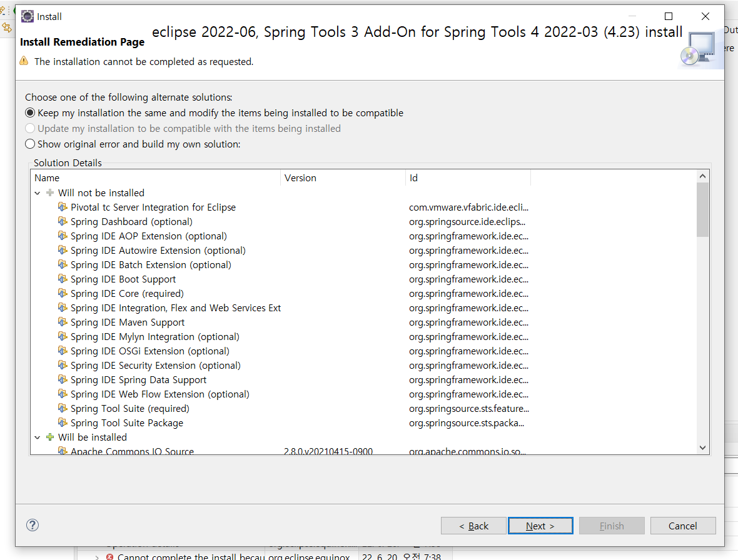Viewport: 738px width, 560px height.
Task: Click feature icon of Spring IDE Integration, Flex row
Action: [63, 307]
